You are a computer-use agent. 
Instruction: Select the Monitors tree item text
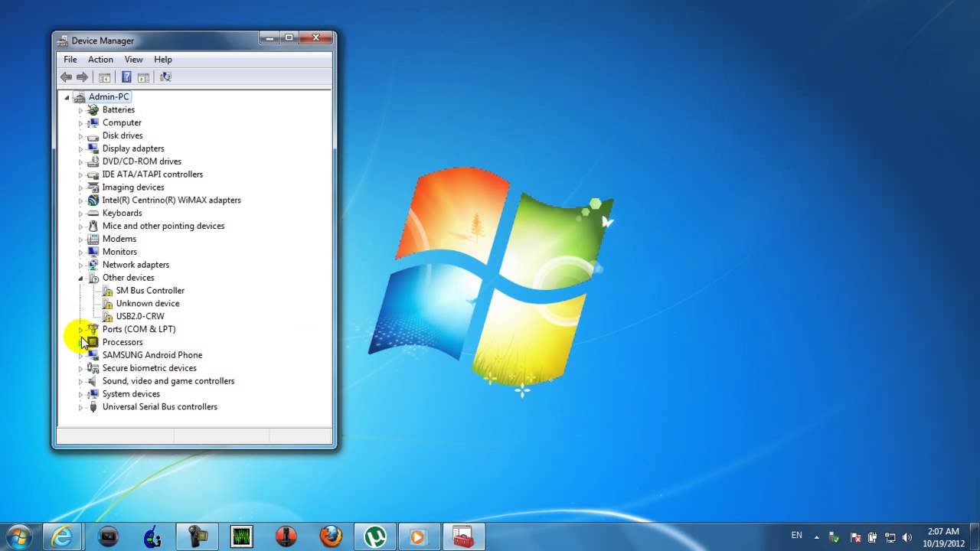click(119, 252)
